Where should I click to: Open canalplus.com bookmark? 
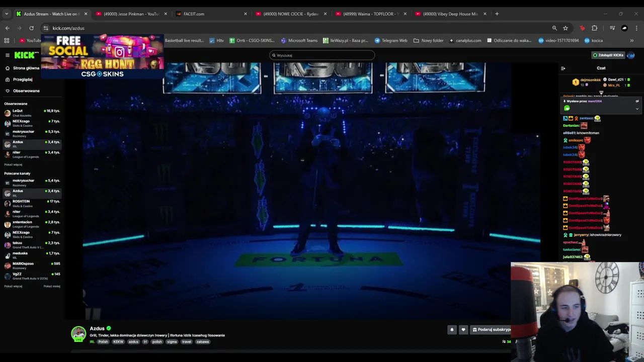click(x=465, y=40)
